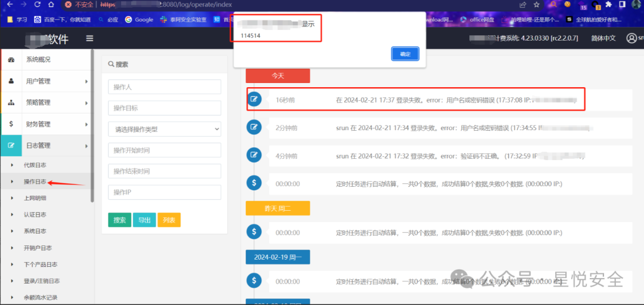Click the edit icon of the 2分钟前 entry
Screen dimensions: 644x305
tap(254, 127)
